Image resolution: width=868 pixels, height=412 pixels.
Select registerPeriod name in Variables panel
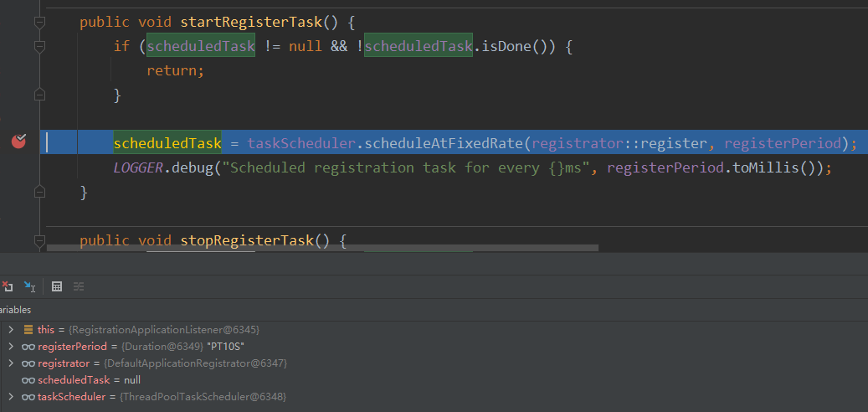click(x=72, y=347)
